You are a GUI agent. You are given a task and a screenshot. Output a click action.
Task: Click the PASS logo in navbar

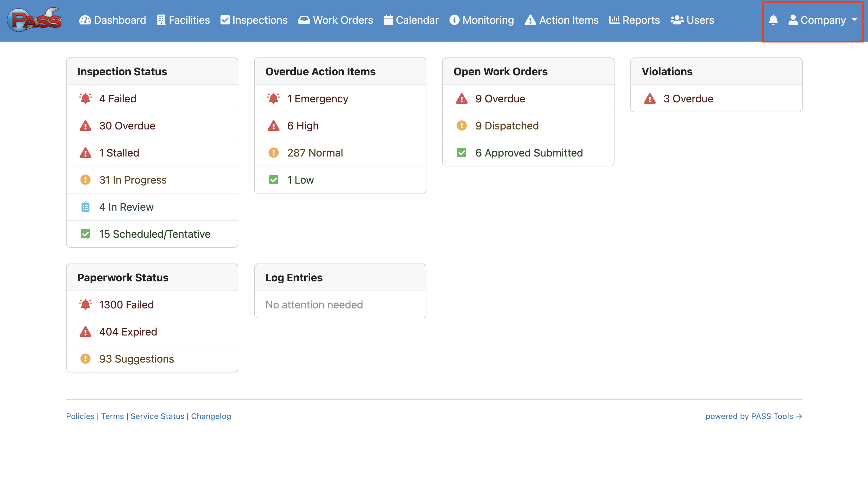[x=35, y=20]
